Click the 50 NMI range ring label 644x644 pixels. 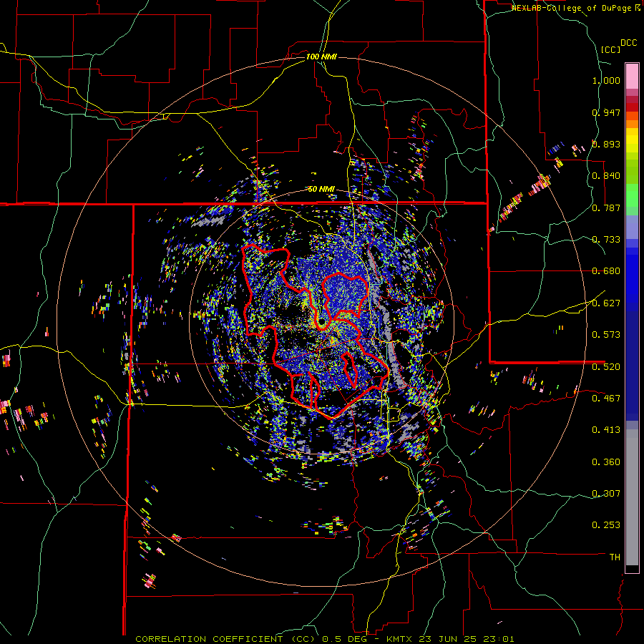(x=321, y=189)
